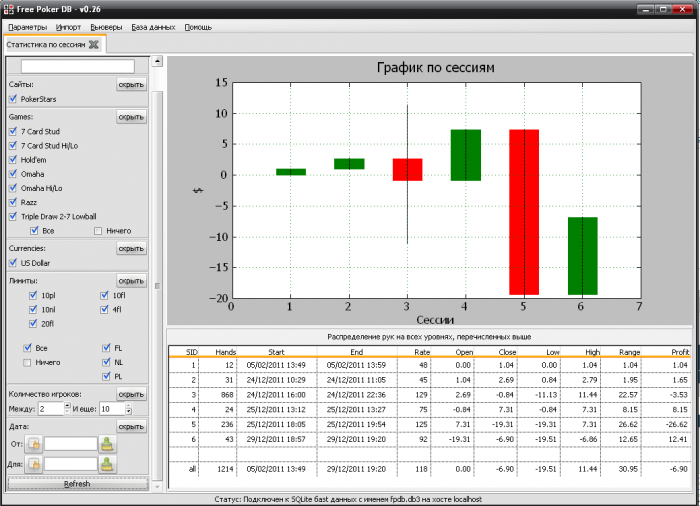Open the Параметры menu
This screenshot has height=506, width=700.
click(x=27, y=27)
